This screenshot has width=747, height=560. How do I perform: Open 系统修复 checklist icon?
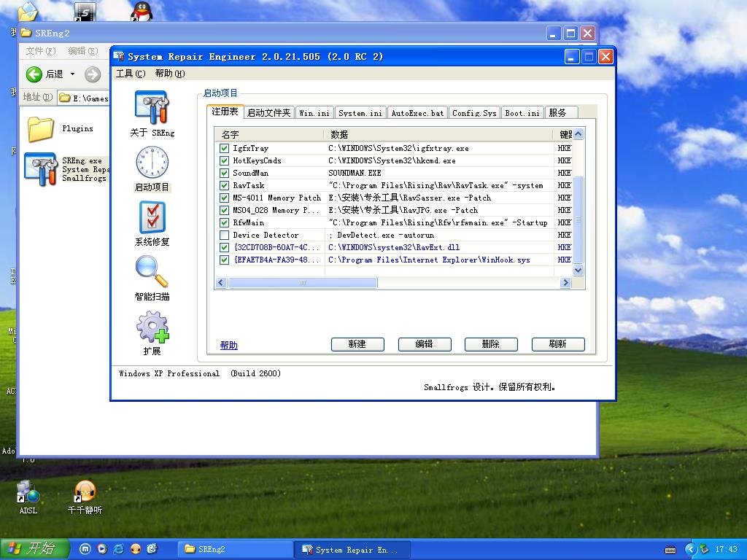point(152,217)
